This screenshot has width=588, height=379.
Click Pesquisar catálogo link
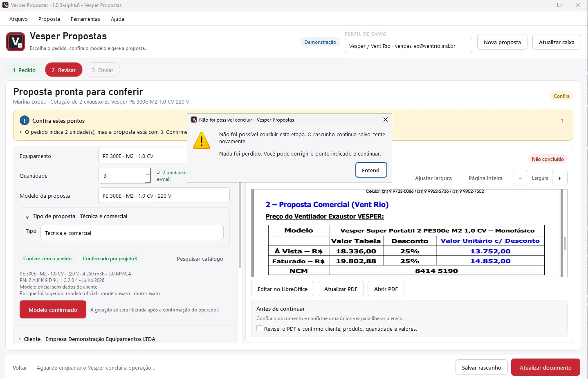coord(200,259)
